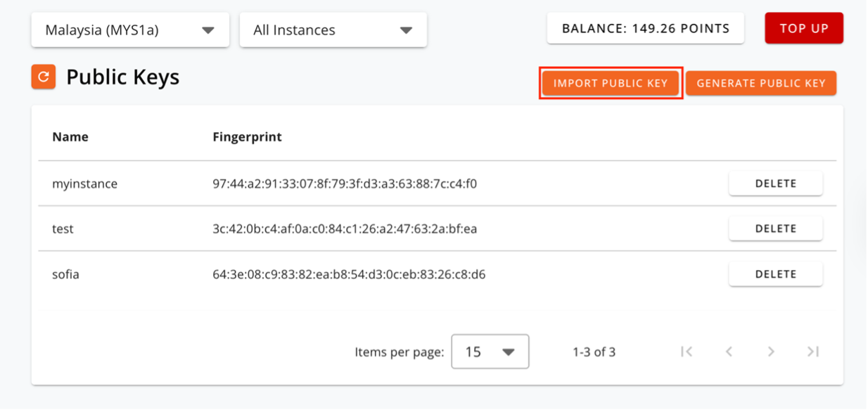
Task: Select the myinstance key name
Action: 85,184
